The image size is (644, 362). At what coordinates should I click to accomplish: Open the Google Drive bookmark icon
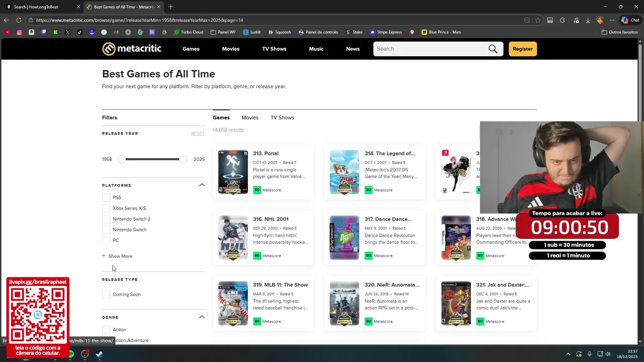[164, 32]
